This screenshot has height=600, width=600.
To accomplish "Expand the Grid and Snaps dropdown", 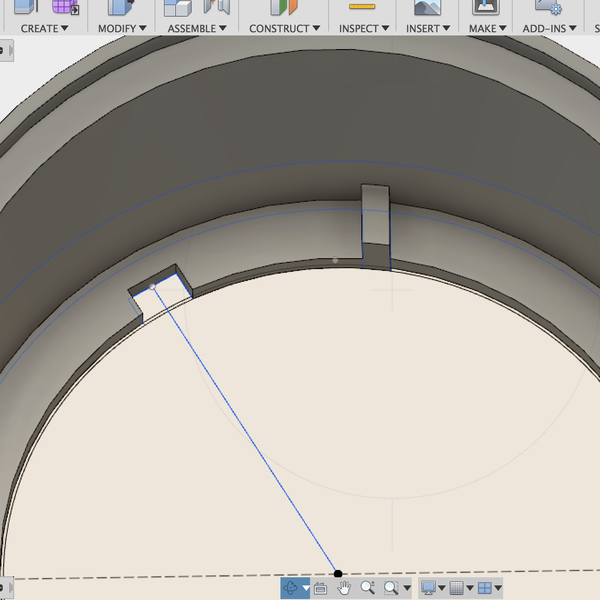I will [461, 588].
